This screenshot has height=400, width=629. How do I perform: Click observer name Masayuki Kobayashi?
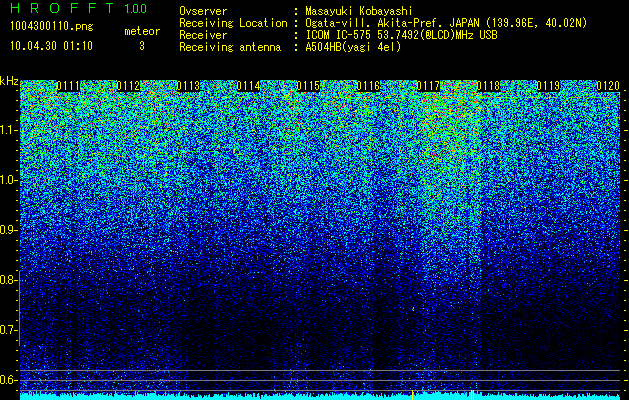[359, 11]
